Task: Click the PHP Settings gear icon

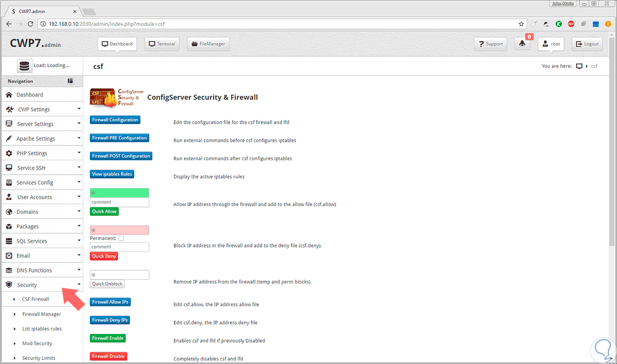Action: [9, 153]
